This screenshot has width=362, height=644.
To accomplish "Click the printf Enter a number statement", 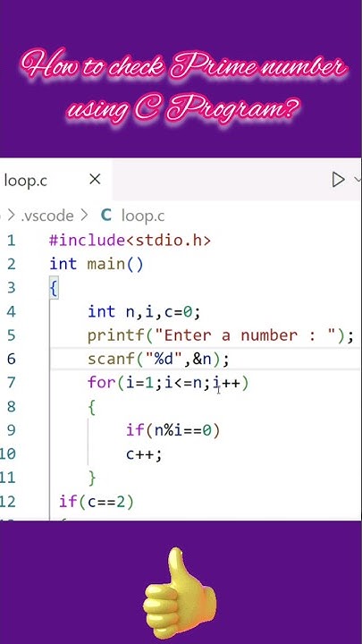I will [x=221, y=335].
